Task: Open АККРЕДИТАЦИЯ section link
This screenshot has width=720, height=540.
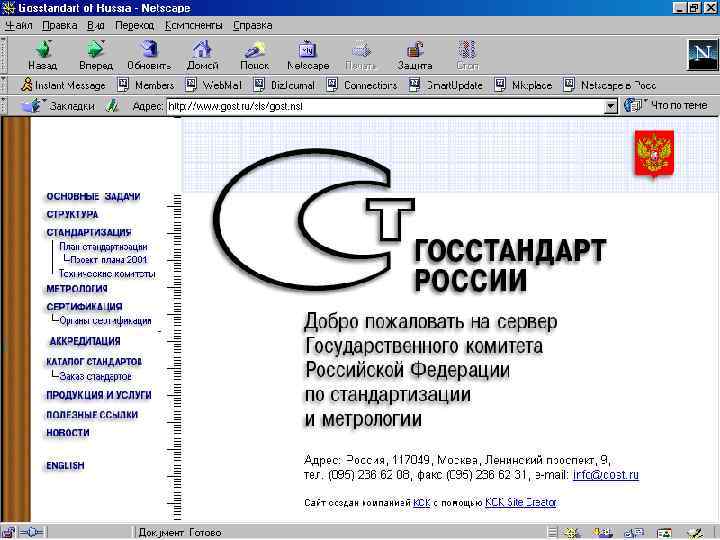Action: point(85,341)
